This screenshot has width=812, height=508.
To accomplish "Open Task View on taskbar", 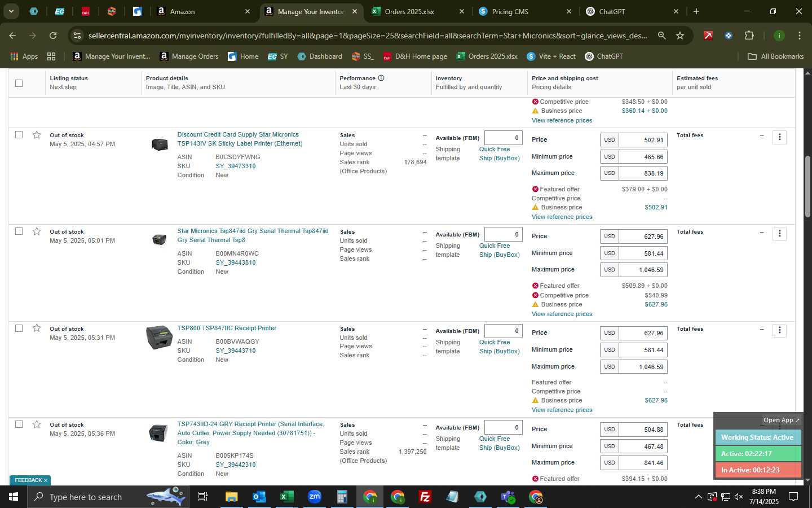I will [x=202, y=497].
